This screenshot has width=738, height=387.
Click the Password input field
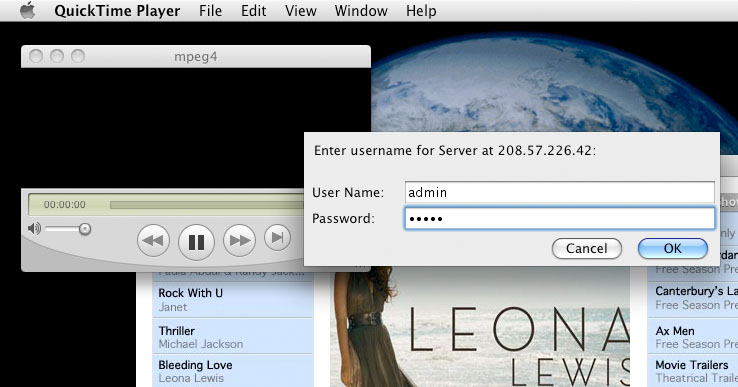[560, 218]
